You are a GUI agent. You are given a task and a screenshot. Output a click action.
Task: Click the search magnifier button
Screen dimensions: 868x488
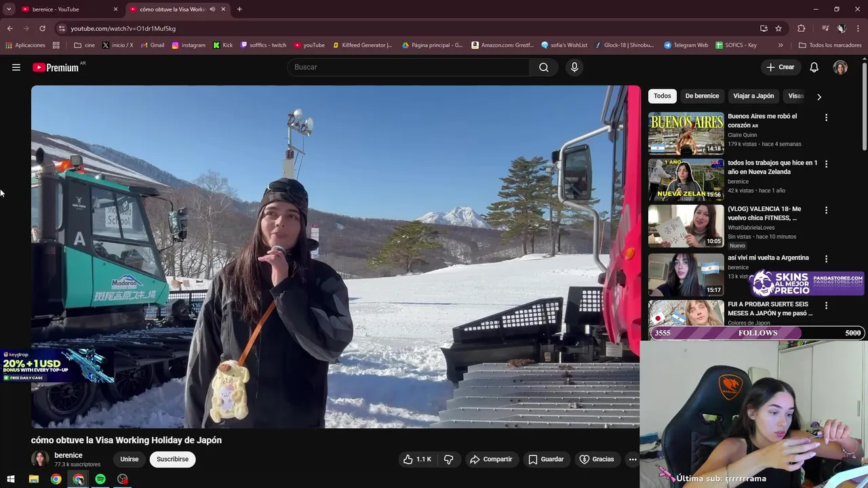pyautogui.click(x=544, y=67)
